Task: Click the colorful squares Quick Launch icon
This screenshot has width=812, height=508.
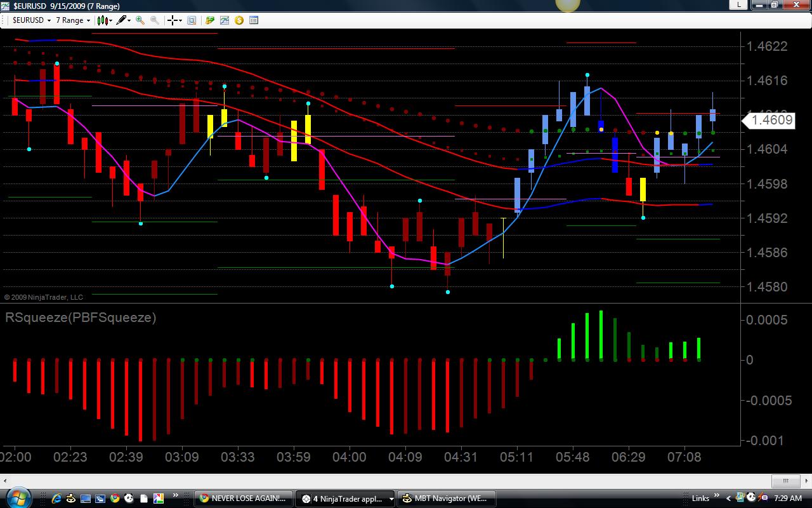Action: pos(159,498)
